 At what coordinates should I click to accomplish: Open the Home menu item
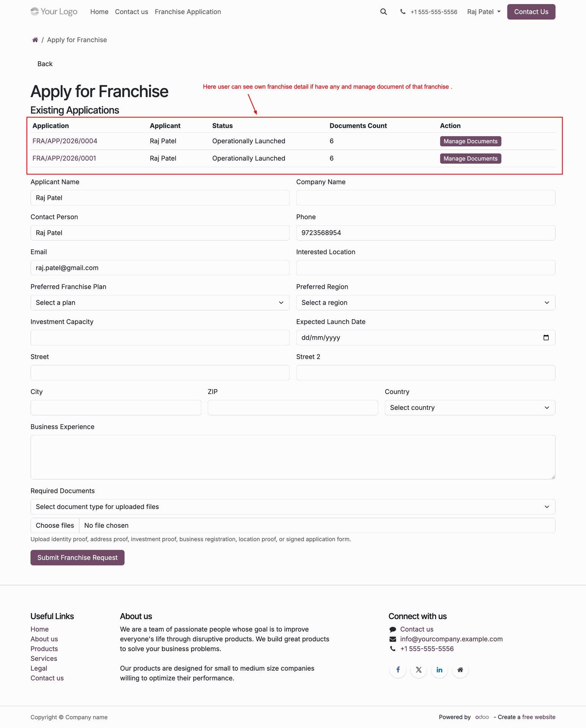[x=99, y=12]
